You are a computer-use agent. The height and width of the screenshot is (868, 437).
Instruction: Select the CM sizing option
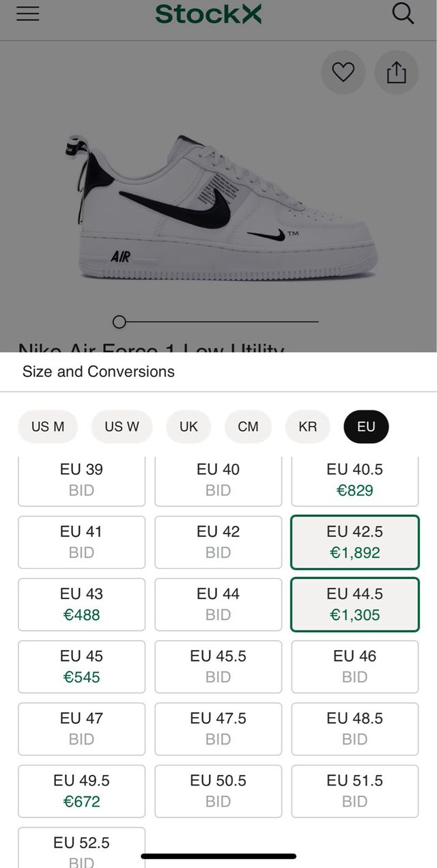click(x=248, y=426)
